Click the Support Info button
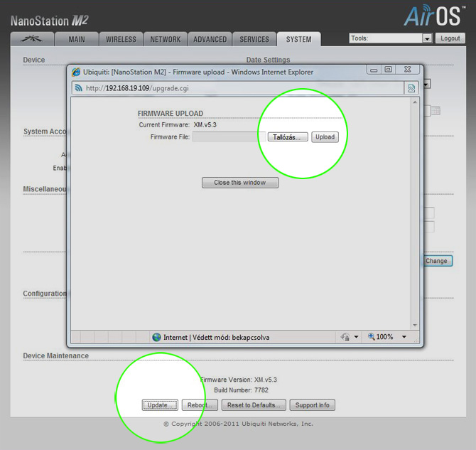This screenshot has height=450, width=476. point(313,405)
